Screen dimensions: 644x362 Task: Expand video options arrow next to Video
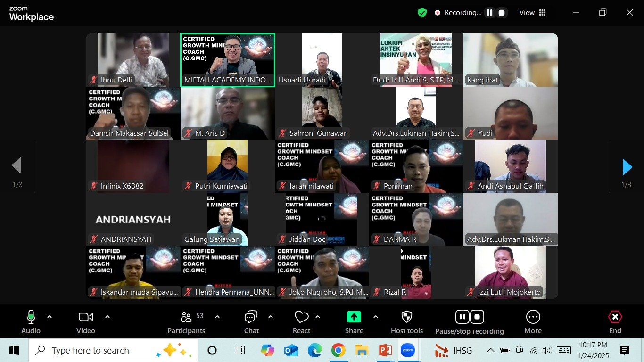pyautogui.click(x=107, y=317)
